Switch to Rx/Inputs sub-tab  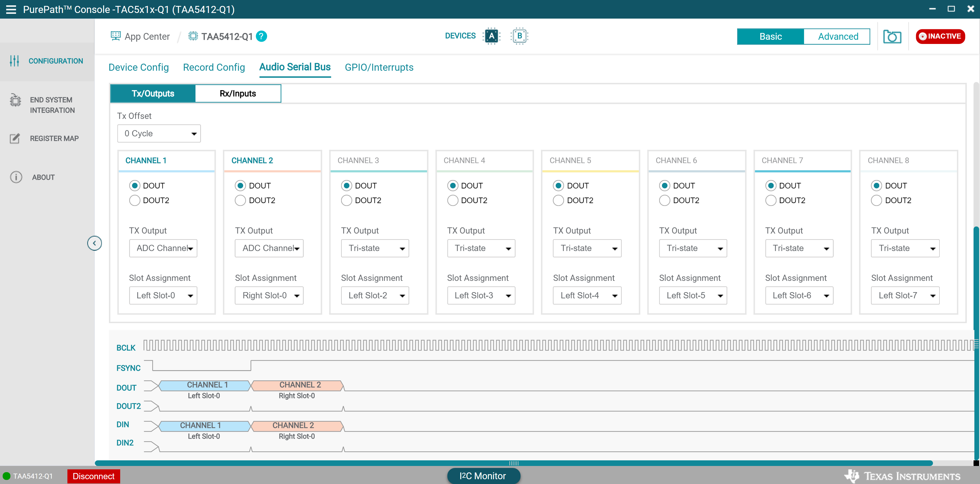tap(238, 93)
